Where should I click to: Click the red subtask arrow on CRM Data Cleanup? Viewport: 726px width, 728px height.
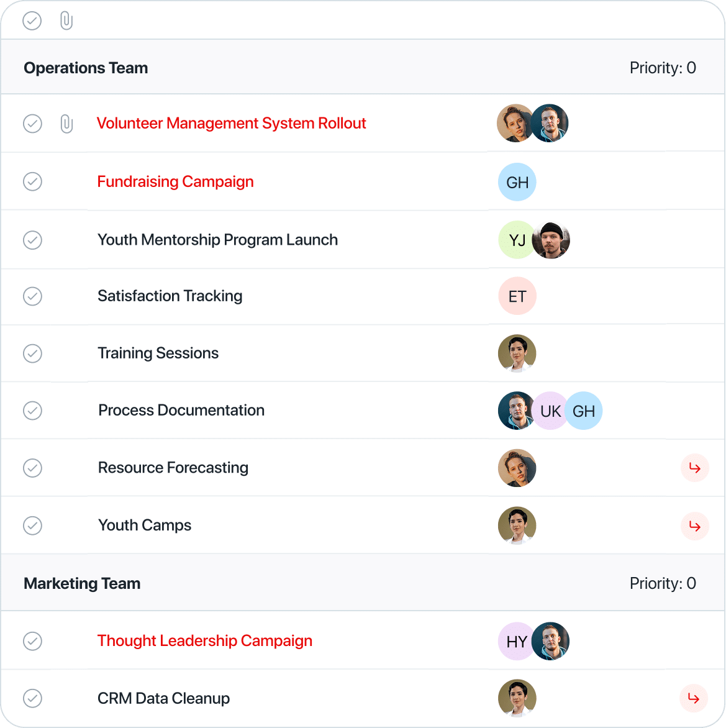tap(694, 698)
